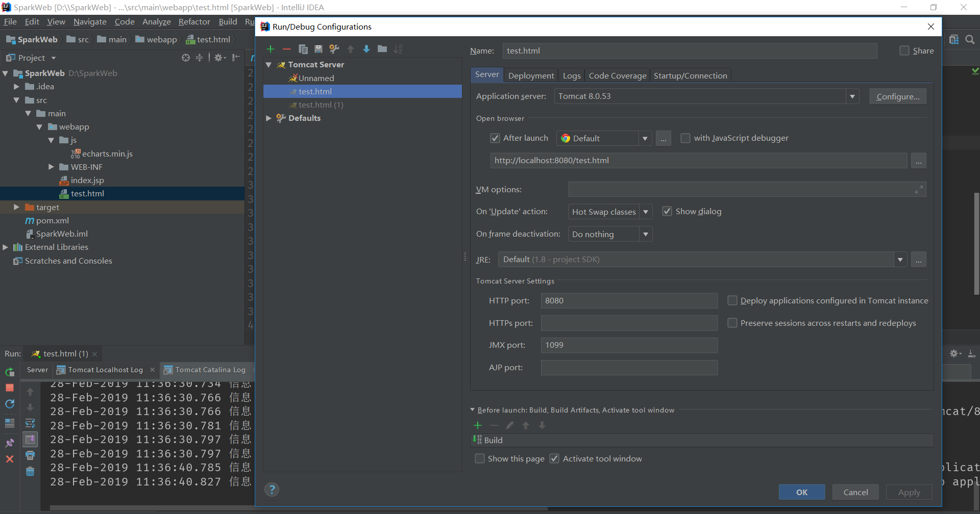Expand target folder in Project tree
980x514 pixels.
click(16, 207)
